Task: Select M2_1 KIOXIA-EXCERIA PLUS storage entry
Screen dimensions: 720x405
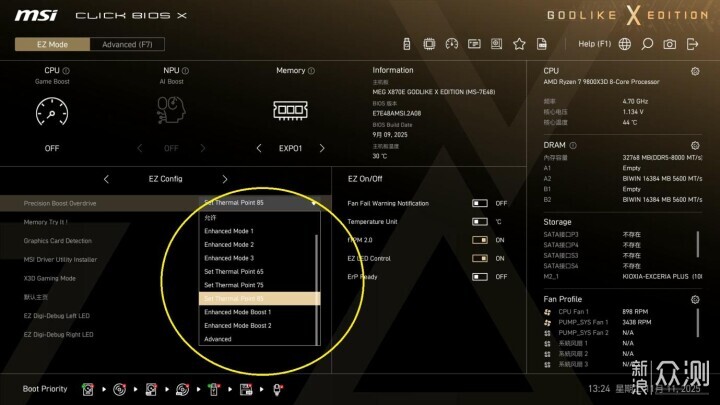Action: 623,276
